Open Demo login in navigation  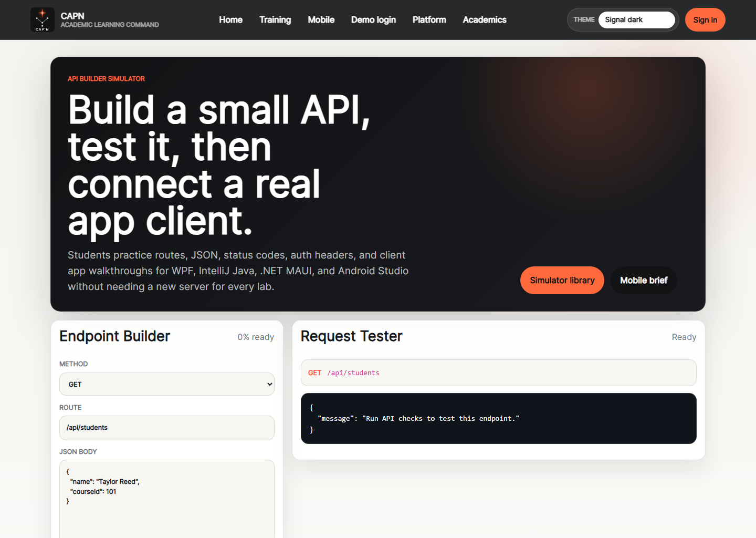pos(373,20)
